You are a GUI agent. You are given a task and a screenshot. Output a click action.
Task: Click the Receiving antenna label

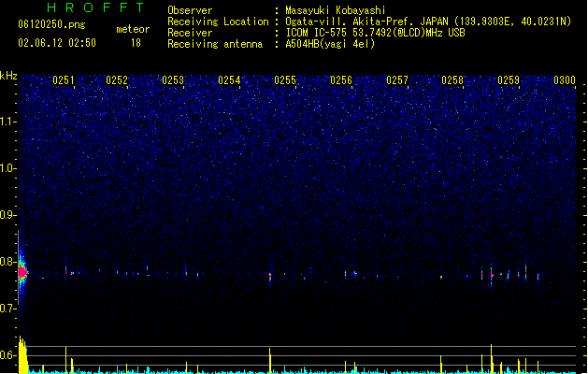[215, 44]
